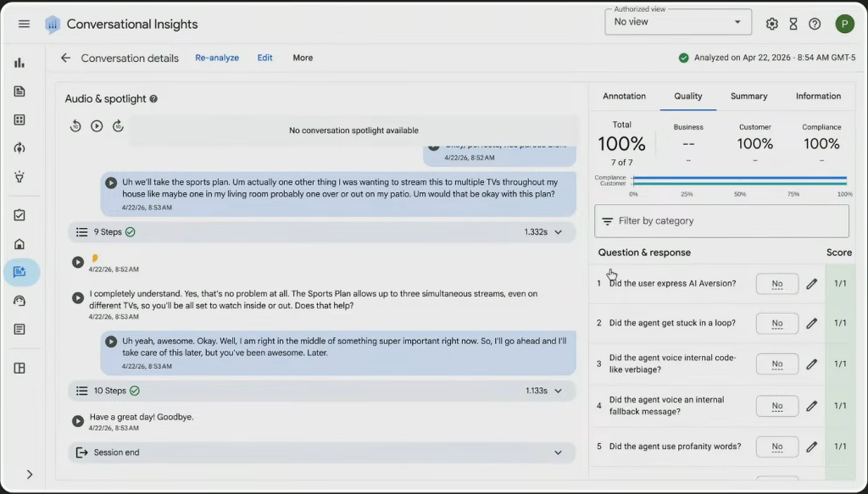
Task: Open the settings gear icon
Action: pyautogui.click(x=771, y=24)
